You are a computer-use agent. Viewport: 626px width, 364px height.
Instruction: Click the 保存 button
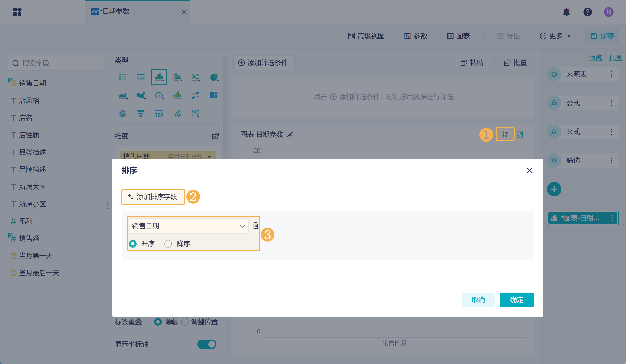(x=602, y=36)
